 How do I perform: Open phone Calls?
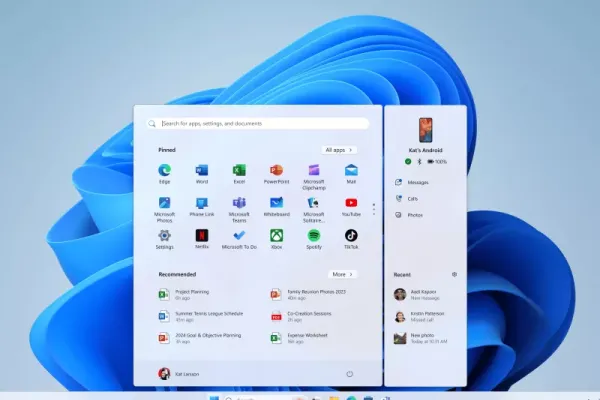click(406, 199)
